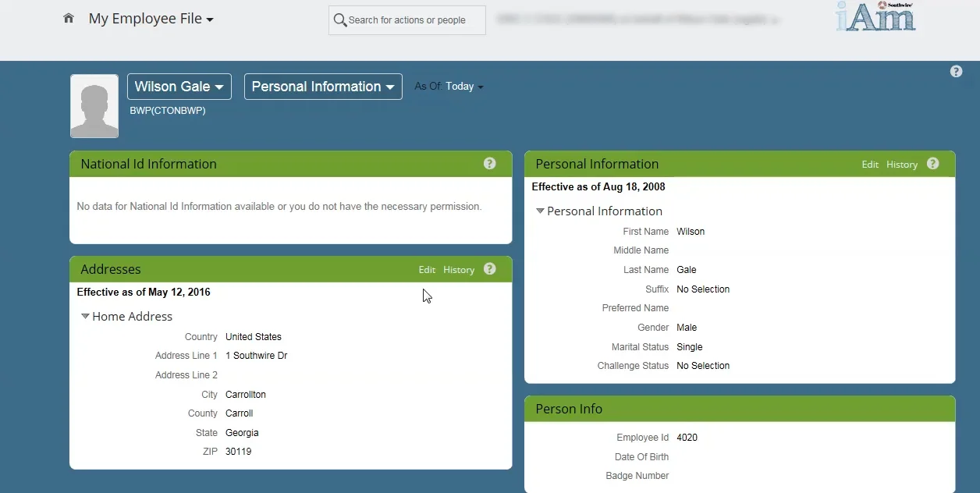Open the blurred user account dropdown
Screen dimensions: 980x493
click(x=637, y=20)
